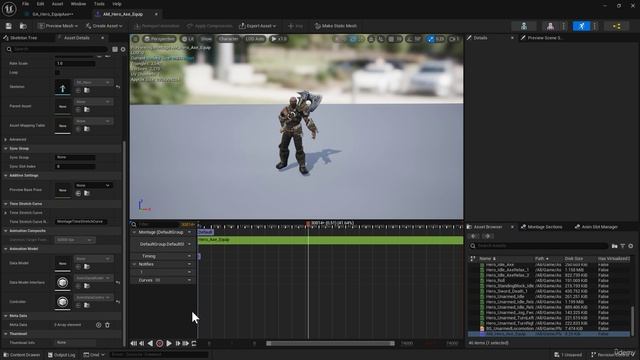Screen dimensions: 640x360
Task: Open the Montage DefaultGroup track dropdown
Action: 189,232
